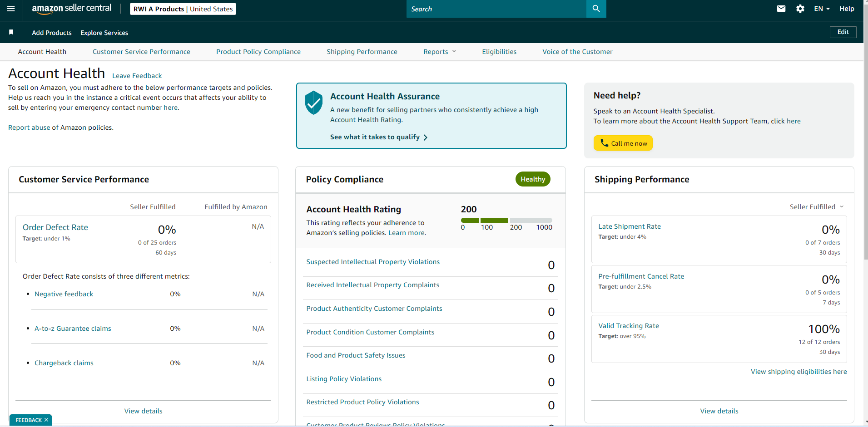
Task: Click the Account Health Assurance shield icon
Action: point(313,103)
